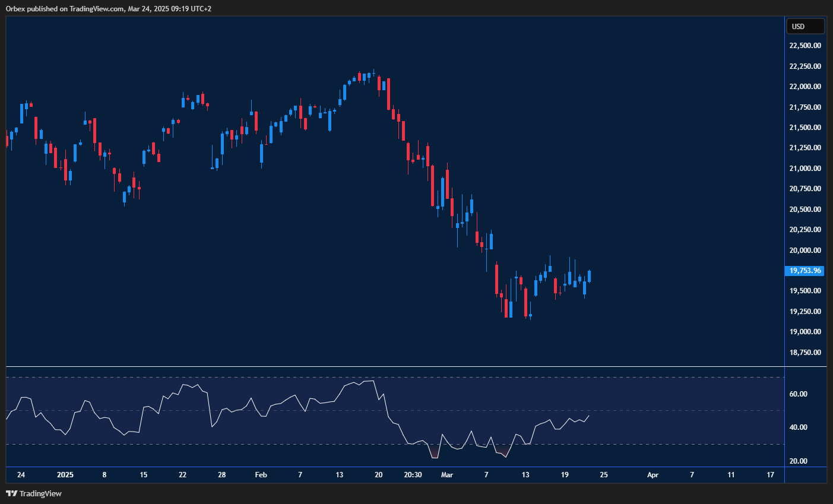The image size is (833, 504).
Task: Click the 20:30 timestamp on the time axis
Action: 413,475
